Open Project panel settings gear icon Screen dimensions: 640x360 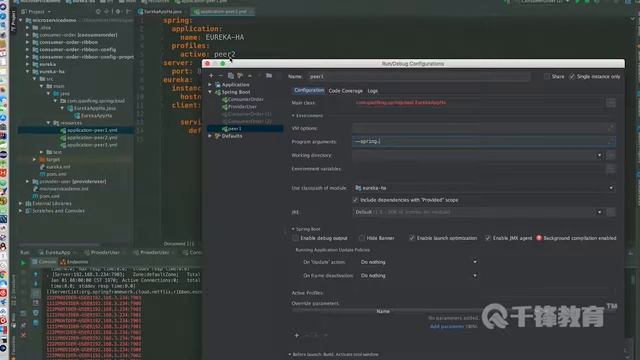point(118,12)
